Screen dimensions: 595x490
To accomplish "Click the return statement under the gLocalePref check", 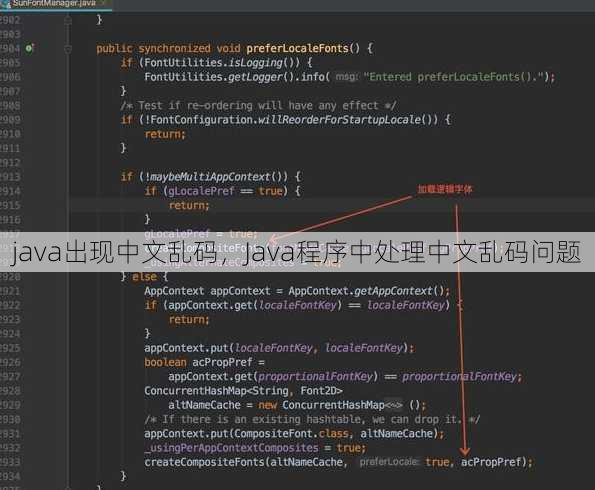I will click(189, 205).
